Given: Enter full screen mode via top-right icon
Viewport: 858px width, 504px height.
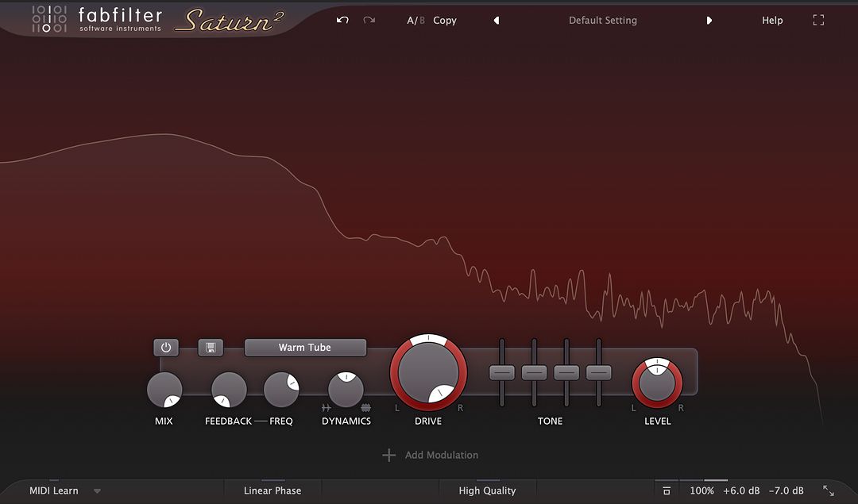Looking at the screenshot, I should pyautogui.click(x=818, y=21).
